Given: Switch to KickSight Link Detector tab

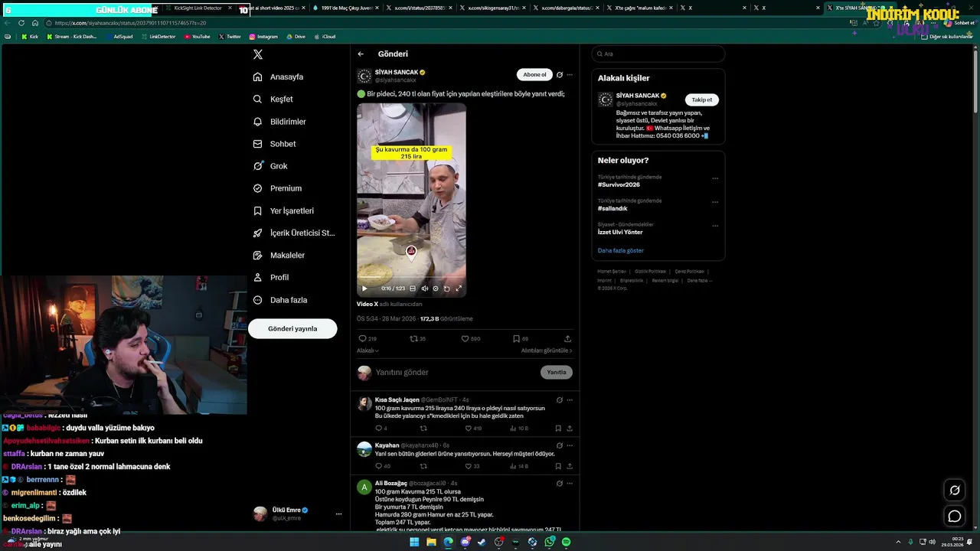Looking at the screenshot, I should coord(198,8).
